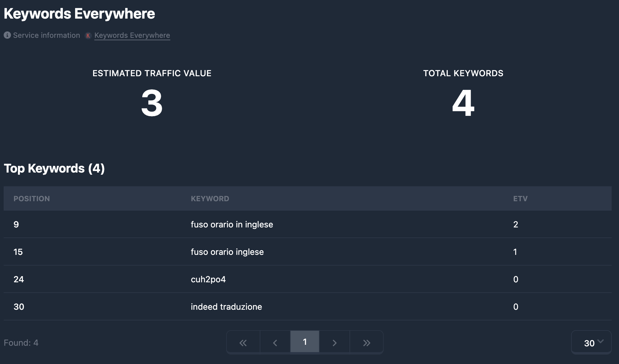
Task: Click the Service information info icon
Action: [x=7, y=35]
